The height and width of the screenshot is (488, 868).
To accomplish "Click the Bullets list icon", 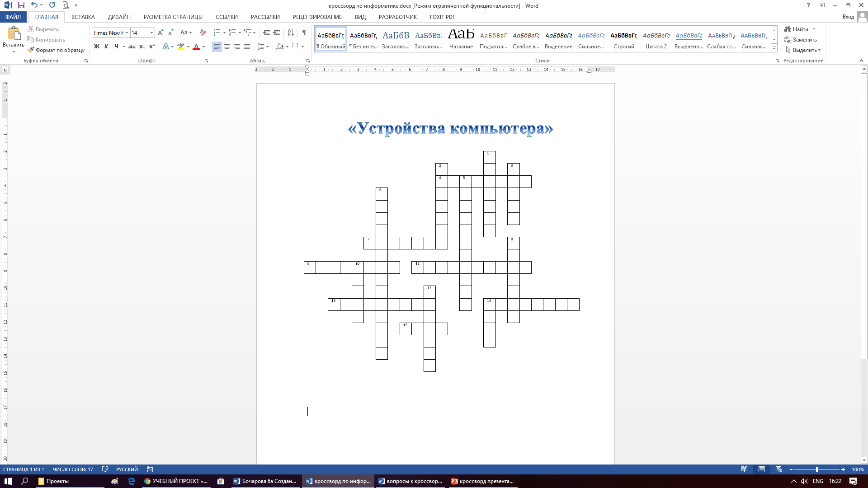I will (217, 33).
